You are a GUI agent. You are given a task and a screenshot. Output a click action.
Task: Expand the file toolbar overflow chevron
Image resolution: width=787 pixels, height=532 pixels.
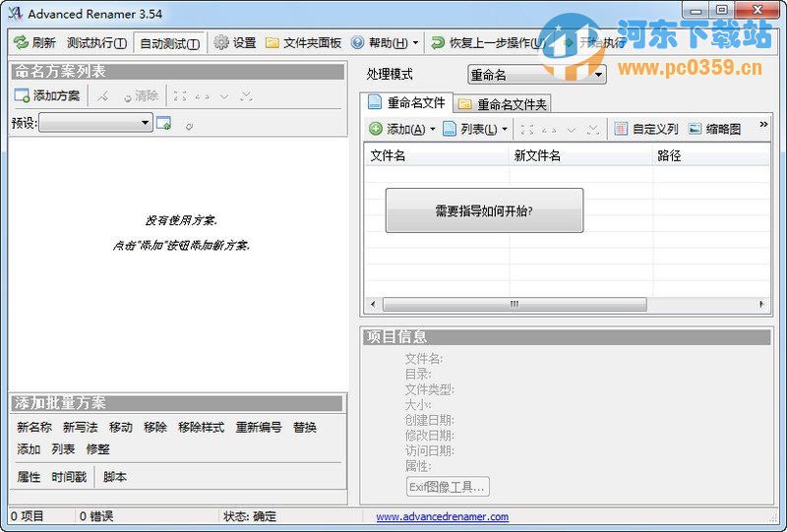click(763, 124)
